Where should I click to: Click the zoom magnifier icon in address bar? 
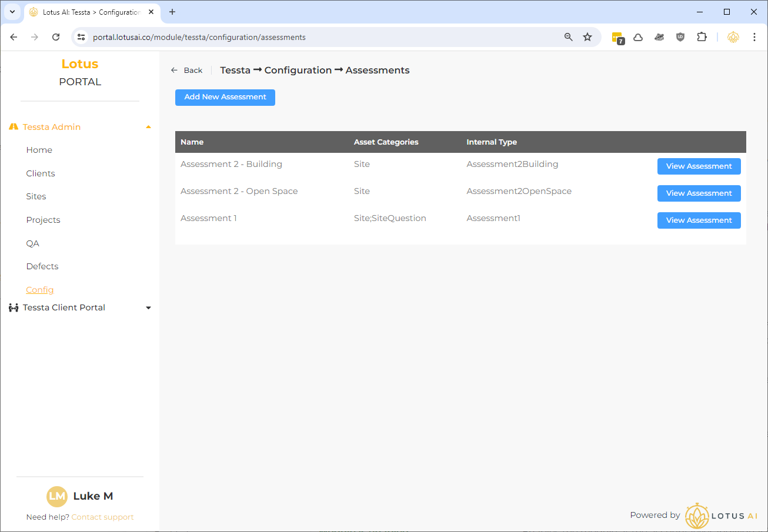pyautogui.click(x=568, y=37)
